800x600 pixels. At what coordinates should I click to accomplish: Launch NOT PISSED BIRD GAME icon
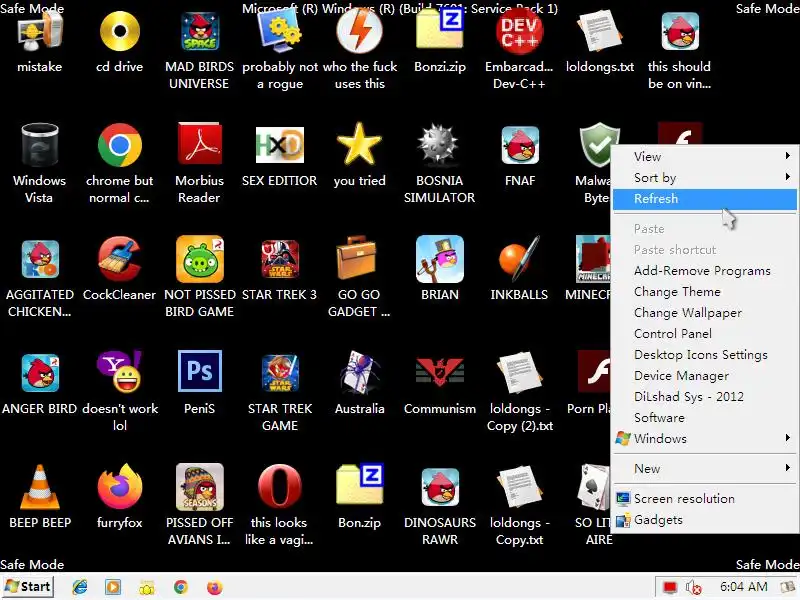[199, 259]
